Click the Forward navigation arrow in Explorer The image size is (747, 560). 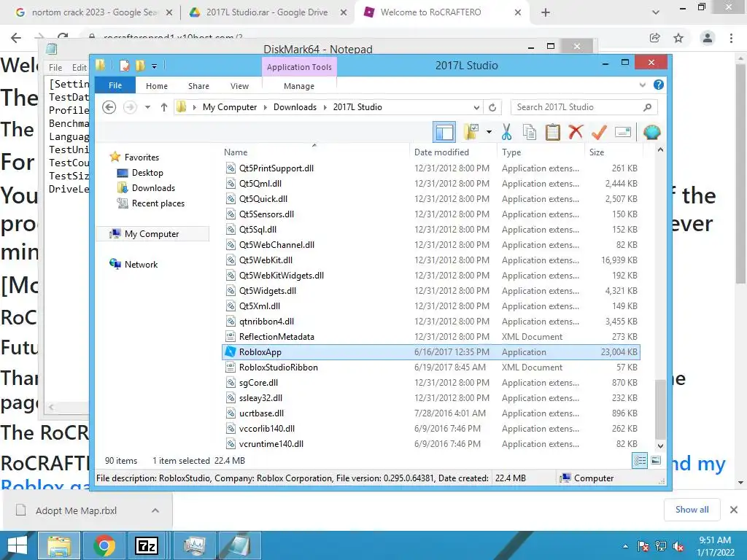130,107
